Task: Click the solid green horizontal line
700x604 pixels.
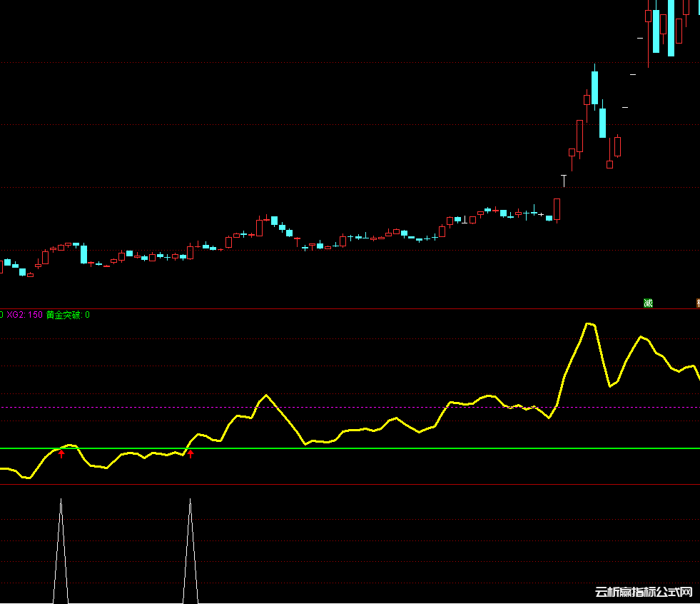Action: pyautogui.click(x=357, y=448)
